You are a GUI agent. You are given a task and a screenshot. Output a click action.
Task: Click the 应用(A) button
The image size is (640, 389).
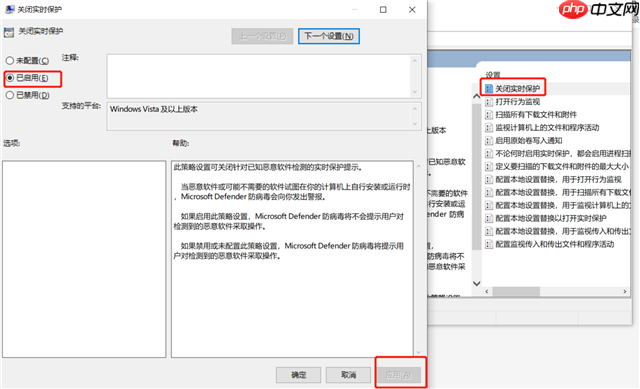pyautogui.click(x=398, y=375)
